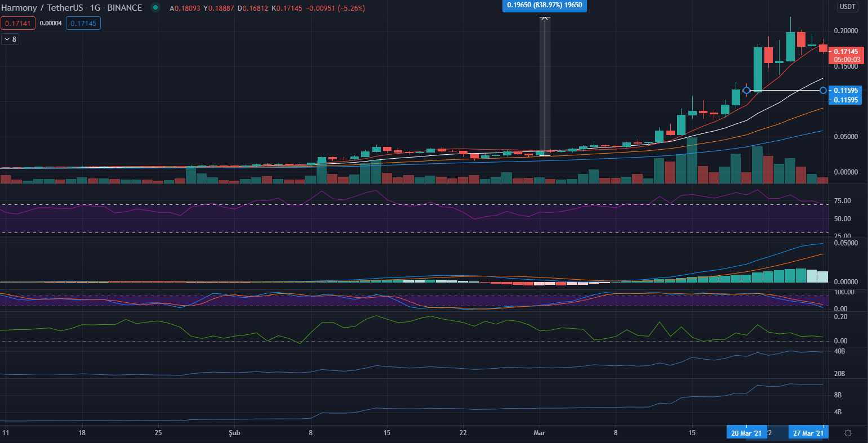Open chart settings gear icon

click(848, 433)
